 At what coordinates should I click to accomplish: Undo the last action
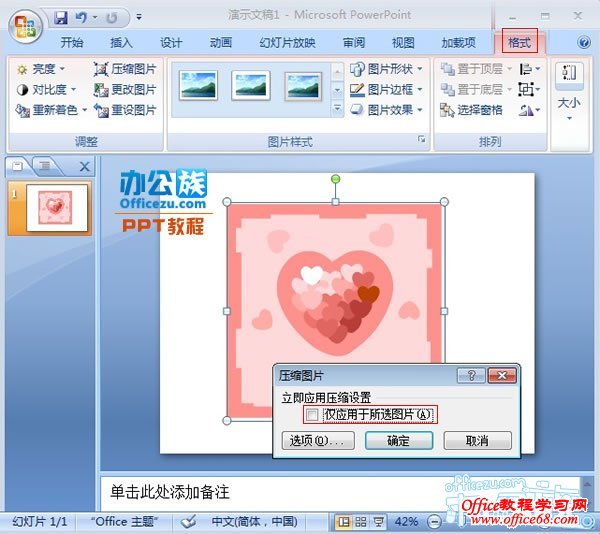tap(81, 17)
